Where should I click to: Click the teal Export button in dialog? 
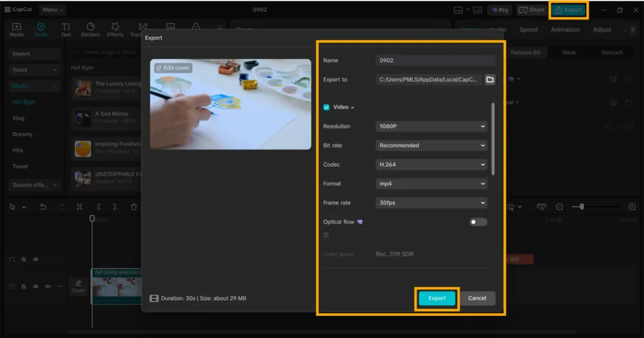(437, 298)
